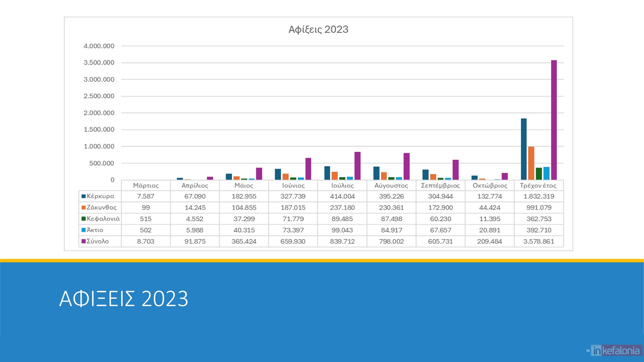Screen dimensions: 644x362
Task: Click the cell value 3.578.861
Action: click(x=539, y=241)
